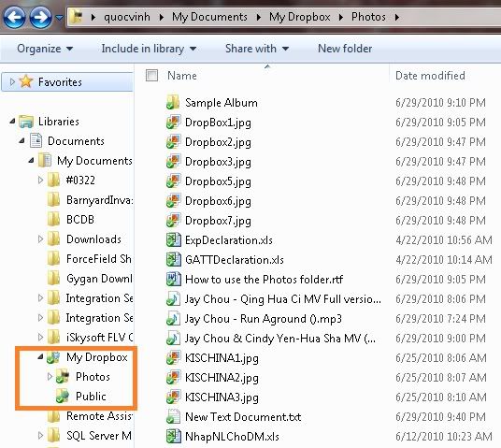Image resolution: width=501 pixels, height=448 pixels.
Task: Collapse the Libraries tree node
Action: 12,122
